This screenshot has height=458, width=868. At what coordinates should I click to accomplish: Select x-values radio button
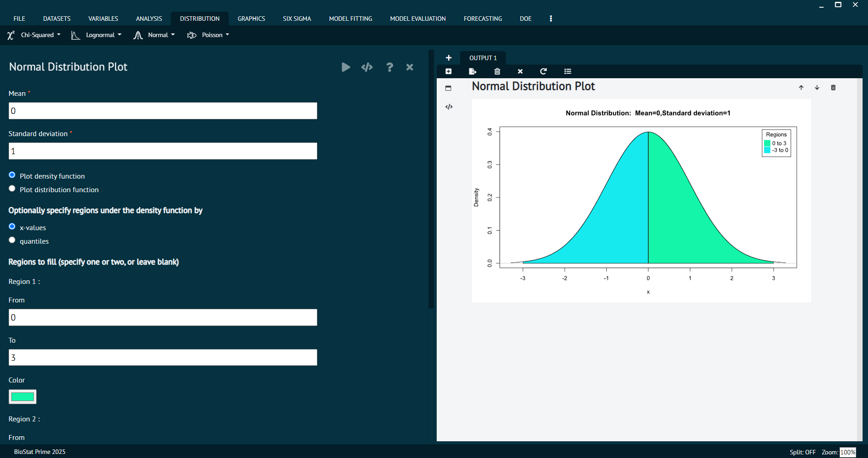(x=12, y=227)
